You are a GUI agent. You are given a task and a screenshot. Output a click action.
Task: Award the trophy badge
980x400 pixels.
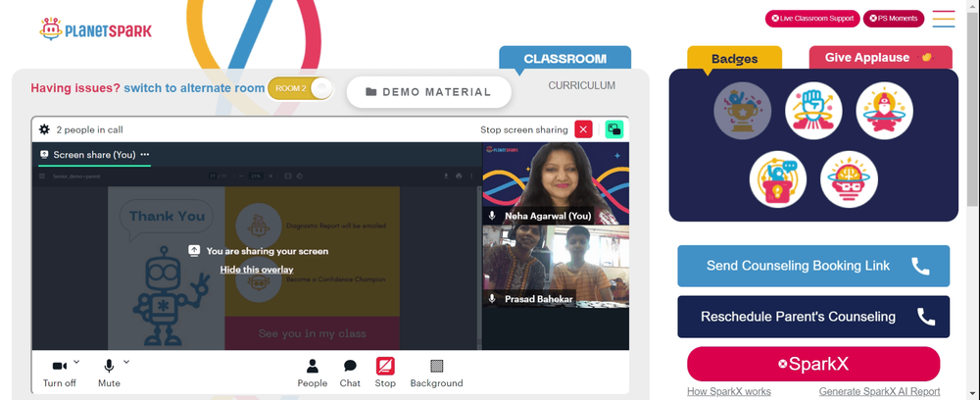(x=743, y=111)
